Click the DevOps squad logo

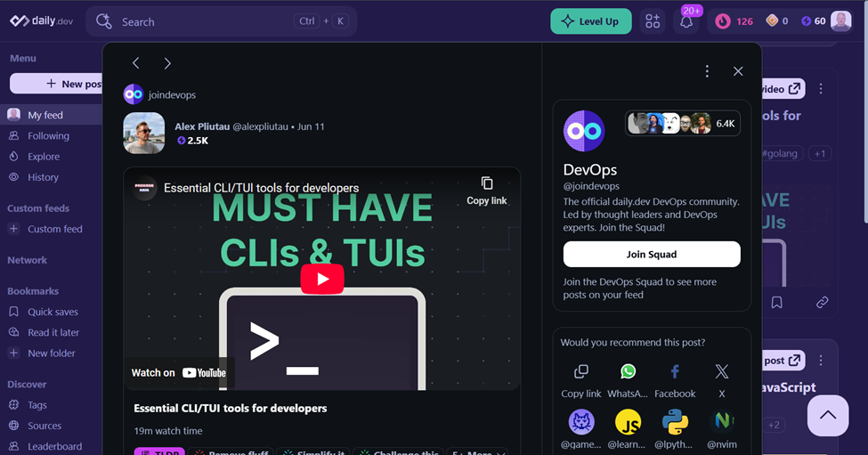coord(584,131)
